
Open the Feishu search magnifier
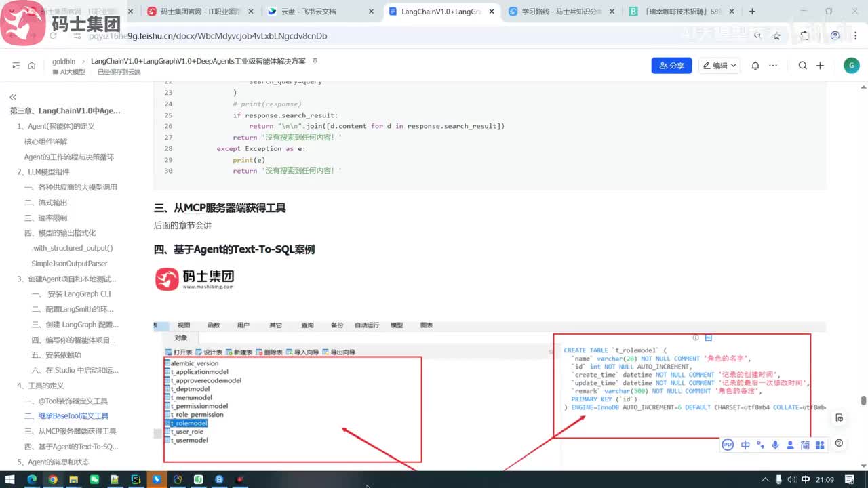[x=803, y=66]
